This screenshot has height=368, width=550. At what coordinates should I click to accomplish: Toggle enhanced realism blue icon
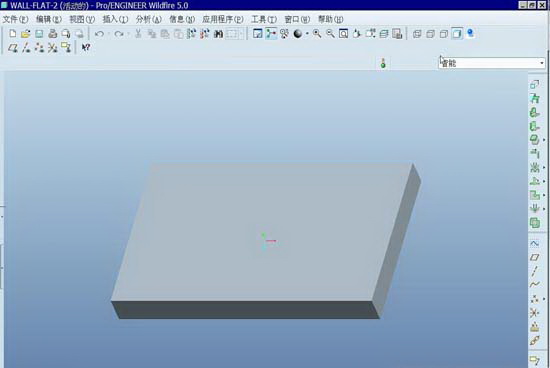470,34
